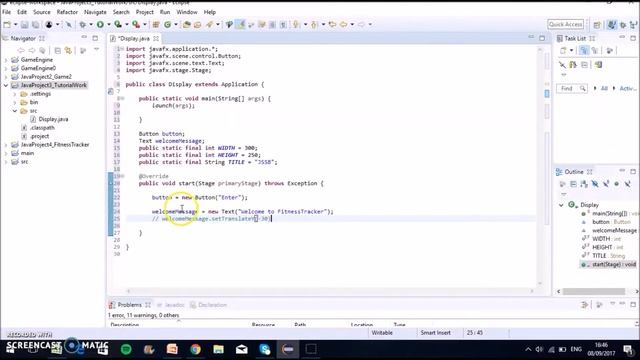Collapse the JavaProject3_TutorialWork tree node
This screenshot has height=360, width=640.
point(6,85)
